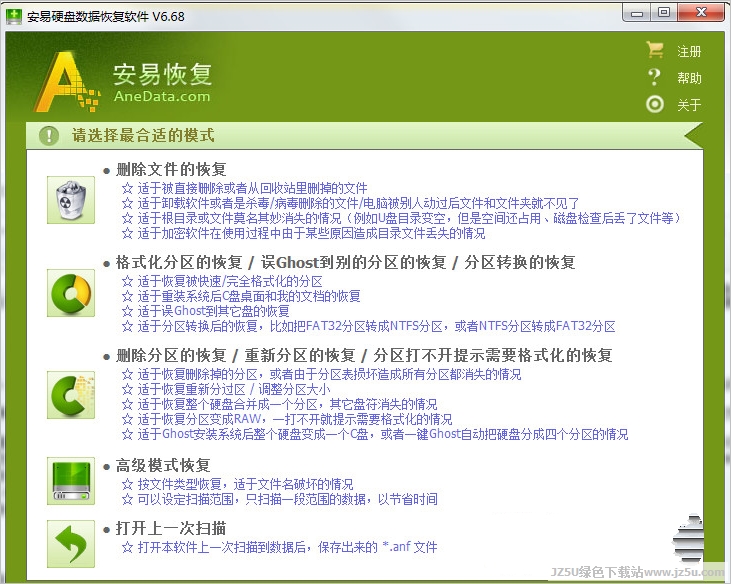Maximize the recovery software window
The image size is (731, 584).
point(664,13)
